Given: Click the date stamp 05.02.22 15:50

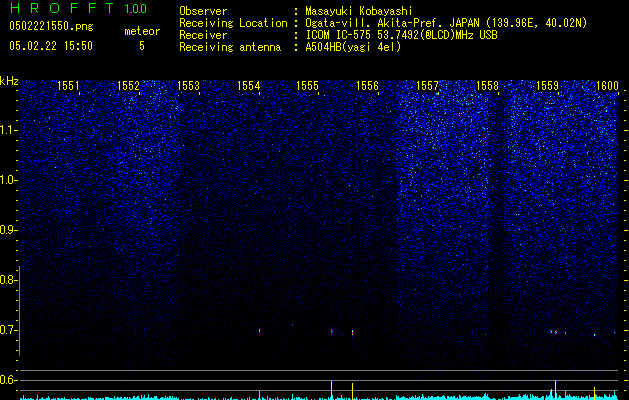Looking at the screenshot, I should click(51, 46).
